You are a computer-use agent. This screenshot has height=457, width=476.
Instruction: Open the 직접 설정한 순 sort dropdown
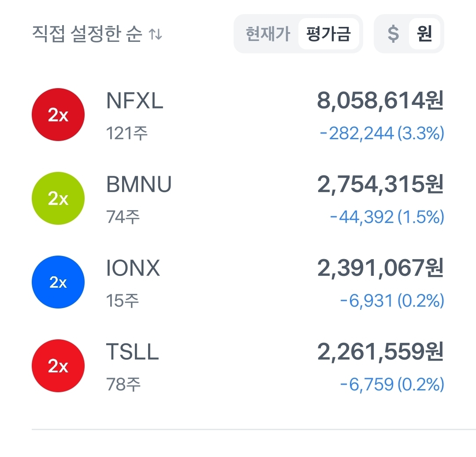pyautogui.click(x=87, y=34)
